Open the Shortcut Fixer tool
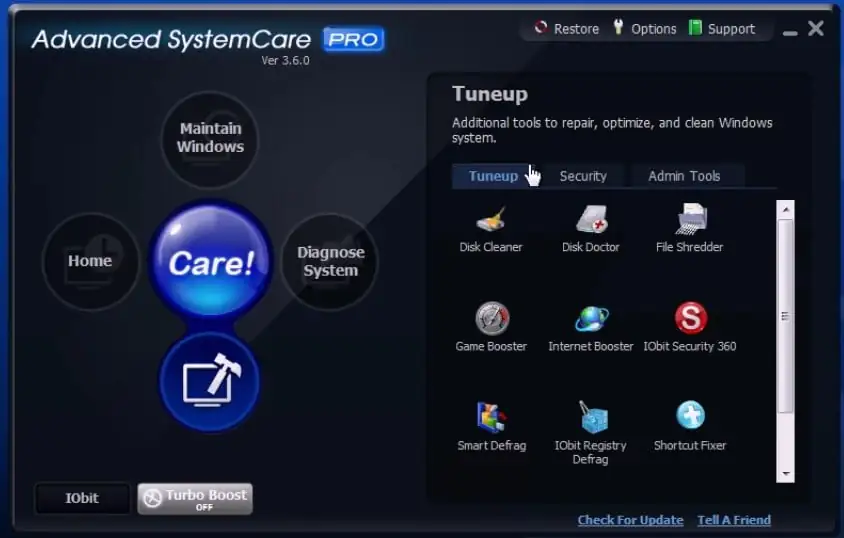Image resolution: width=844 pixels, height=538 pixels. 690,426
